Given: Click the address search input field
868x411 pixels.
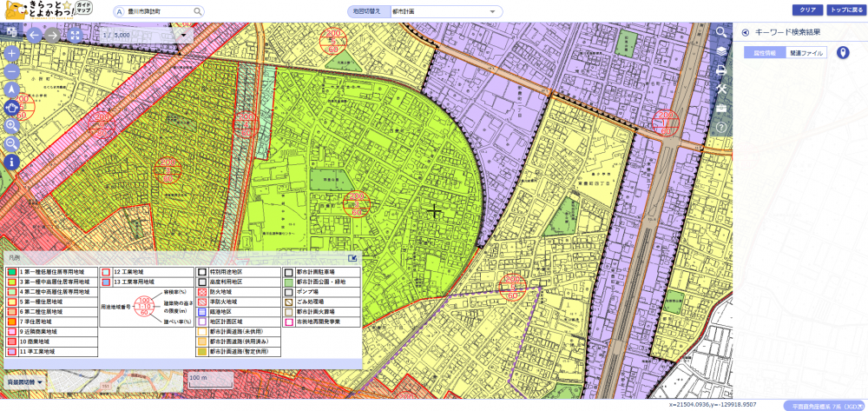Looking at the screenshot, I should point(159,11).
